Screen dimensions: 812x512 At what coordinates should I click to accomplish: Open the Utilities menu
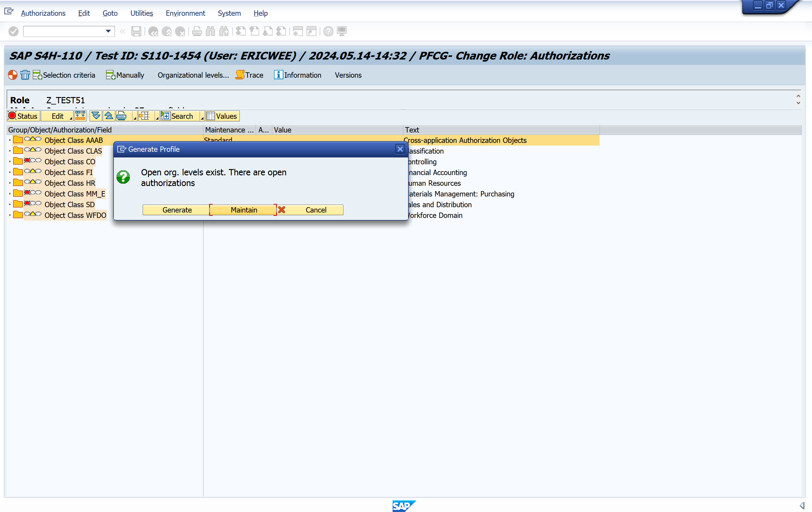point(141,13)
